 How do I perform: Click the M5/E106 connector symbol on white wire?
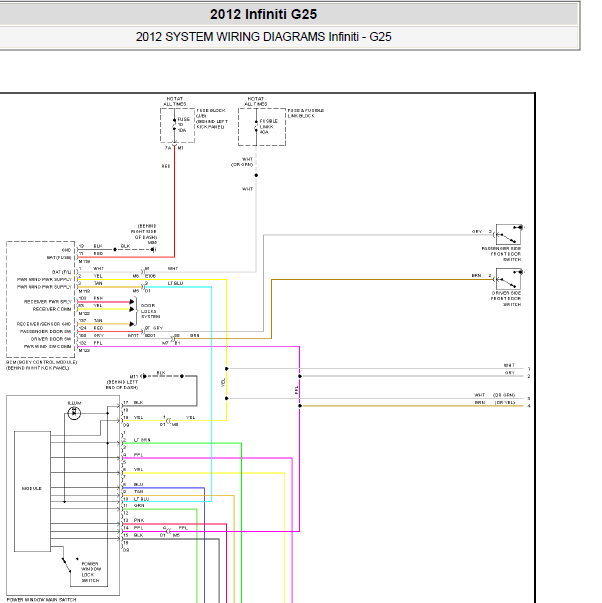[x=143, y=272]
